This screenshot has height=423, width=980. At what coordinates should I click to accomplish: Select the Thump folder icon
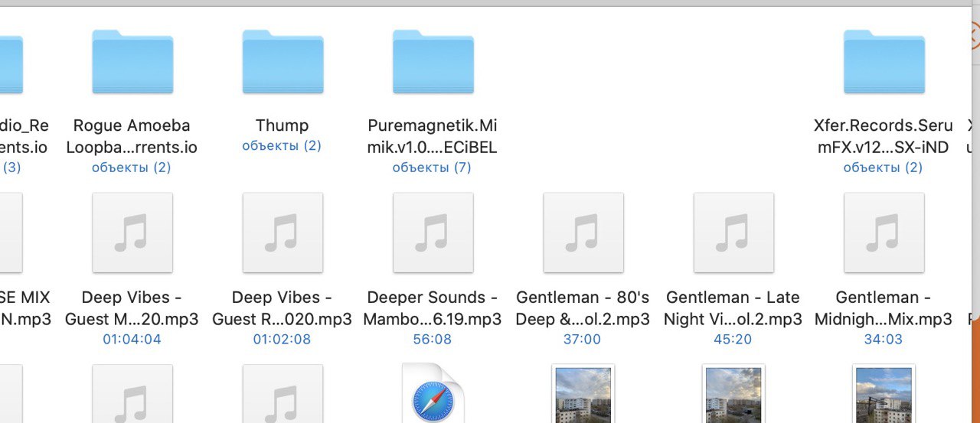(283, 61)
